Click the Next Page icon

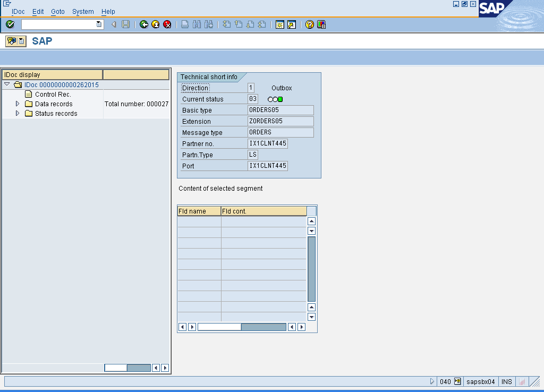(x=250, y=24)
